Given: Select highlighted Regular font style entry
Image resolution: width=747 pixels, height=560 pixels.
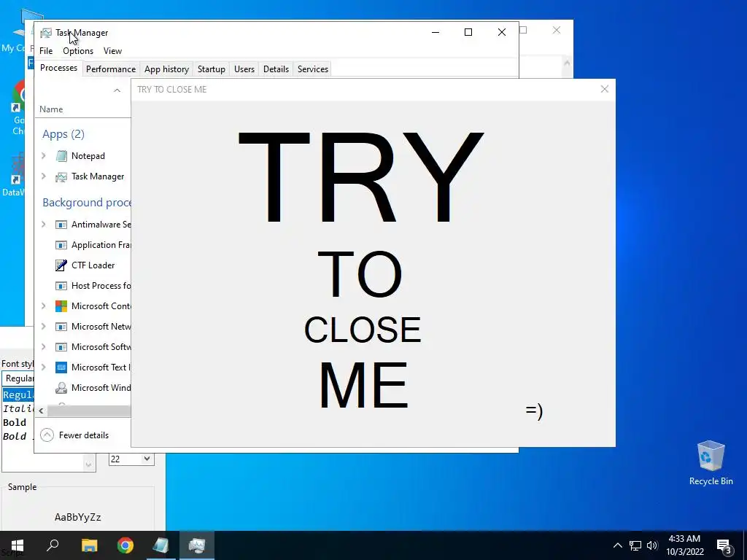Looking at the screenshot, I should point(18,394).
